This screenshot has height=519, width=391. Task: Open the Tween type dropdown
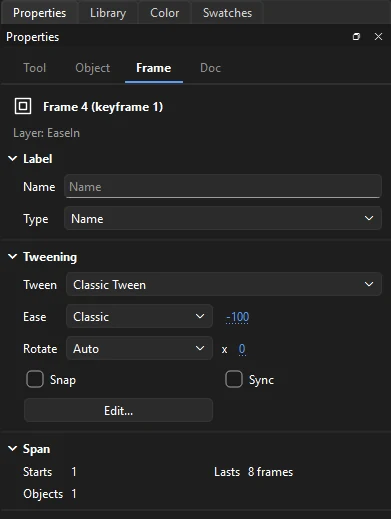(x=224, y=284)
